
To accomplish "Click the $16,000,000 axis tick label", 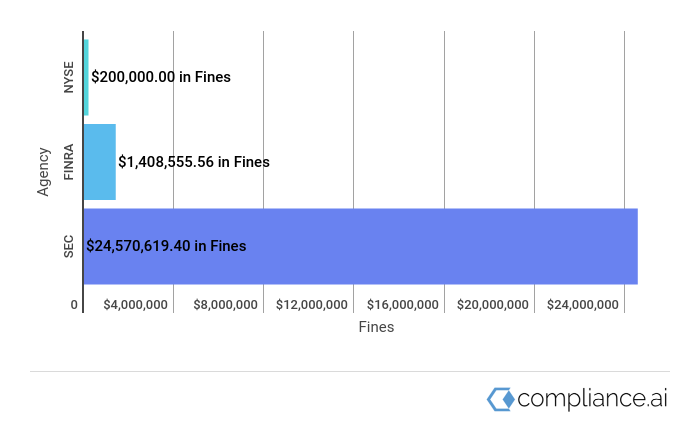I will point(403,305).
